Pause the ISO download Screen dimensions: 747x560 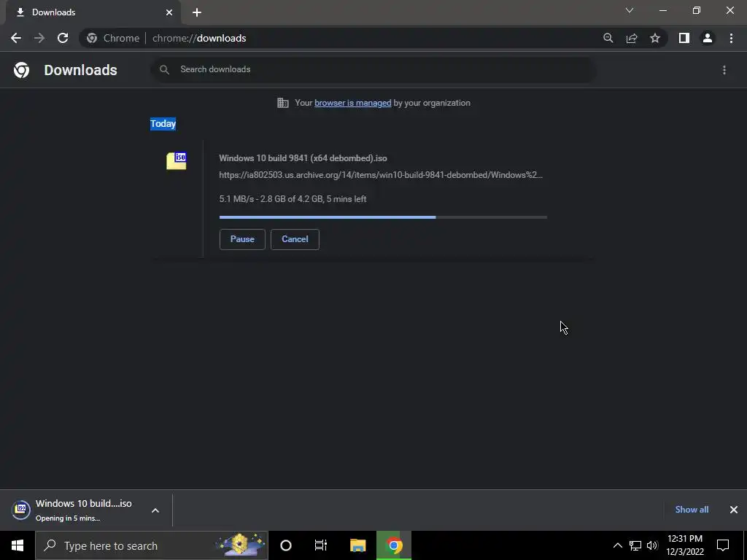pyautogui.click(x=242, y=239)
